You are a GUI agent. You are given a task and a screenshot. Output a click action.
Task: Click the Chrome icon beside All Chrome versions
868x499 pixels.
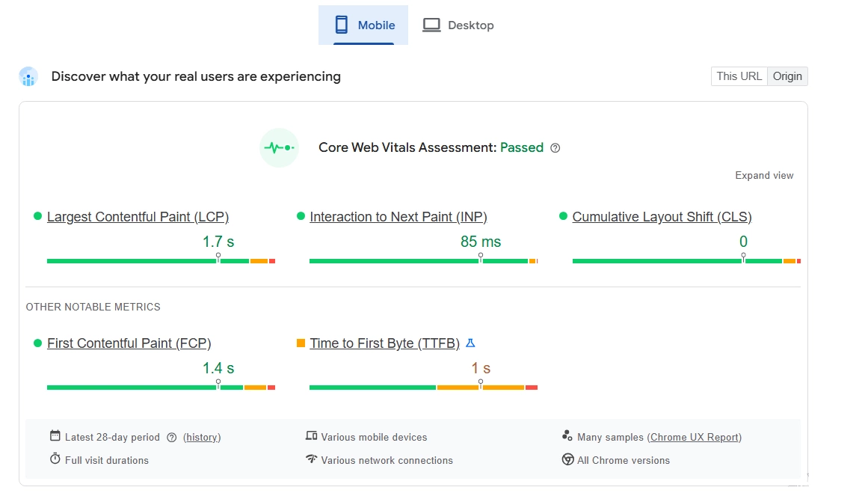coord(567,460)
